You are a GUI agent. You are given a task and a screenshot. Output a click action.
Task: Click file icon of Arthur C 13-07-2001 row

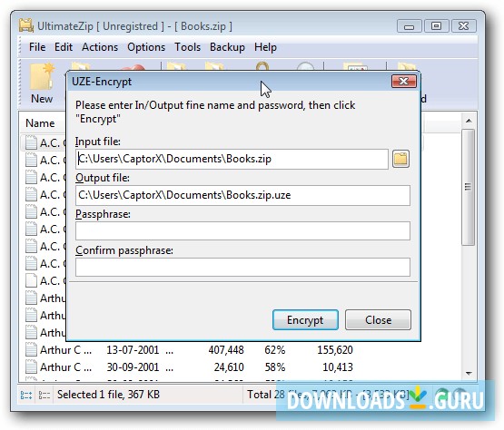31,350
